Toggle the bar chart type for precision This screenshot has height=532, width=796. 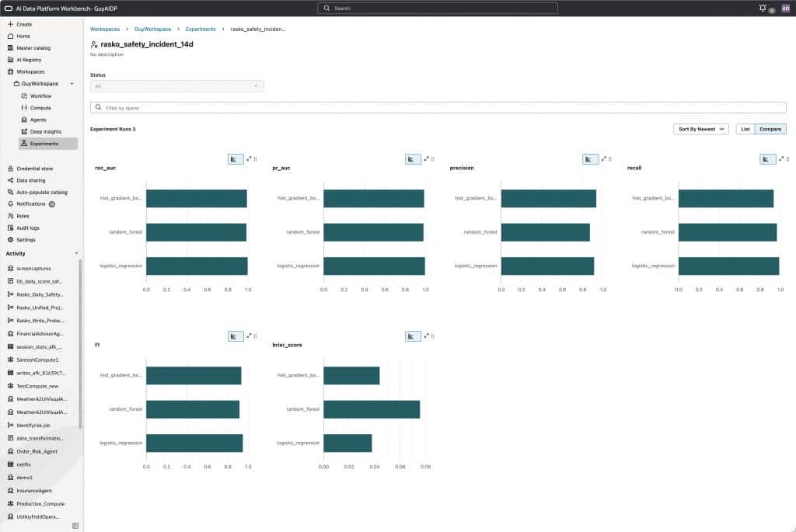coord(590,159)
